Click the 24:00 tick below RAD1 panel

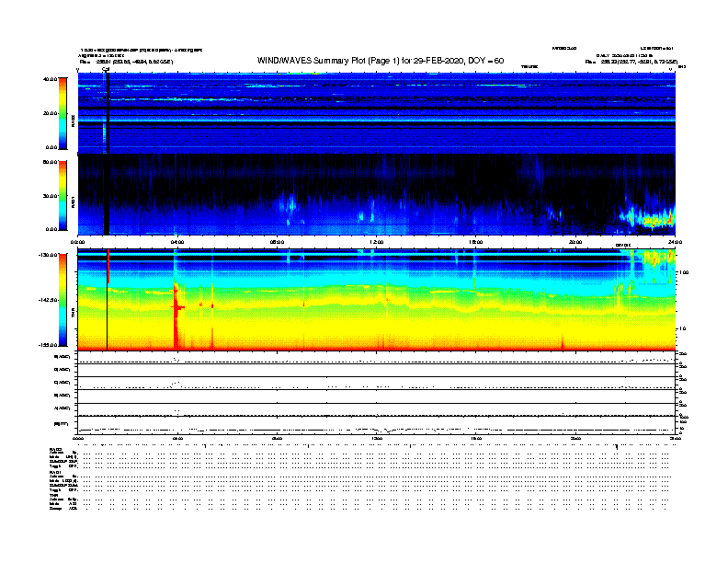675,242
